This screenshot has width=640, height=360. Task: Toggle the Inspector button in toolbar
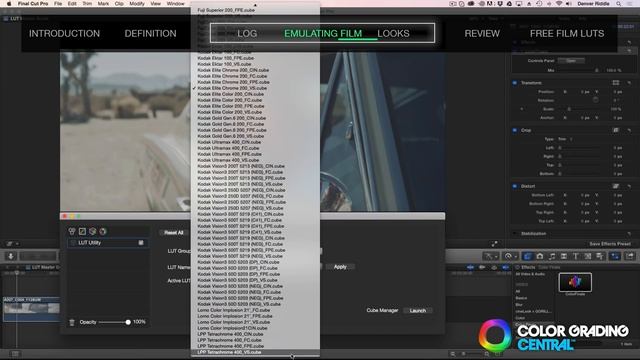click(x=615, y=256)
